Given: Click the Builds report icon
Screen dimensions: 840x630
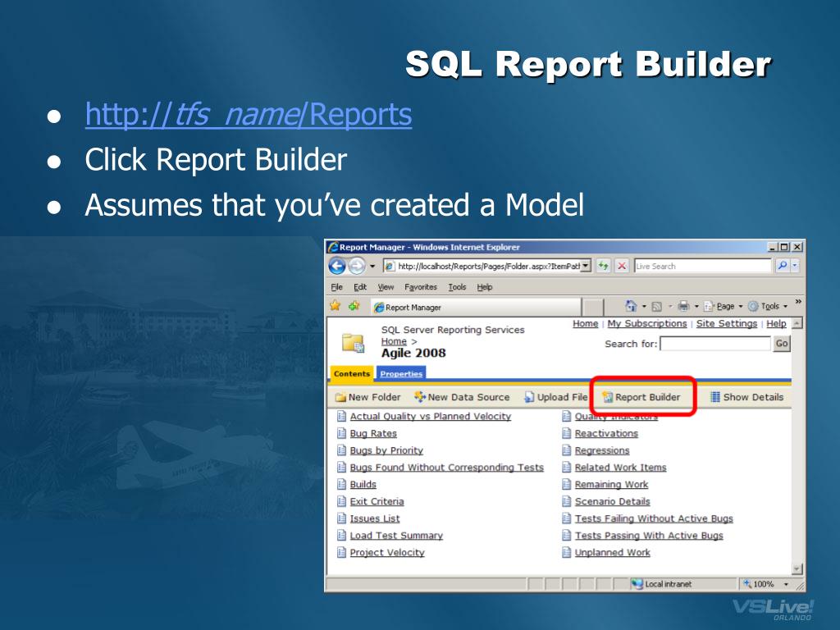Looking at the screenshot, I should click(342, 484).
